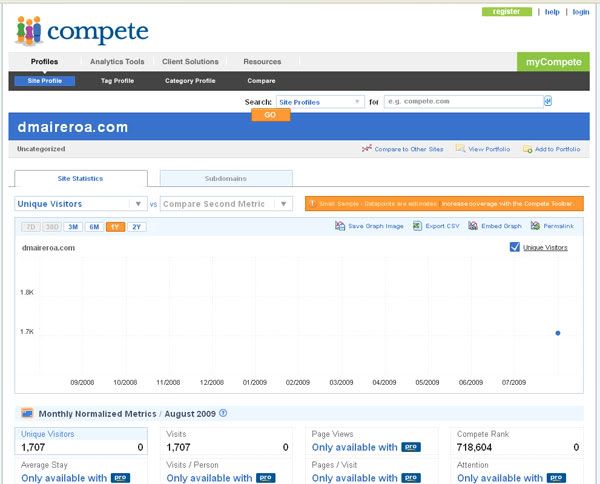Click Compare to Other Sites link
Image resolution: width=600 pixels, height=484 pixels.
(409, 149)
